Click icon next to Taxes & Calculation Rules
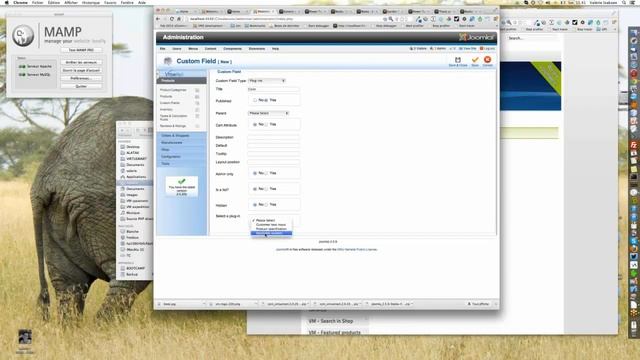 point(197,117)
